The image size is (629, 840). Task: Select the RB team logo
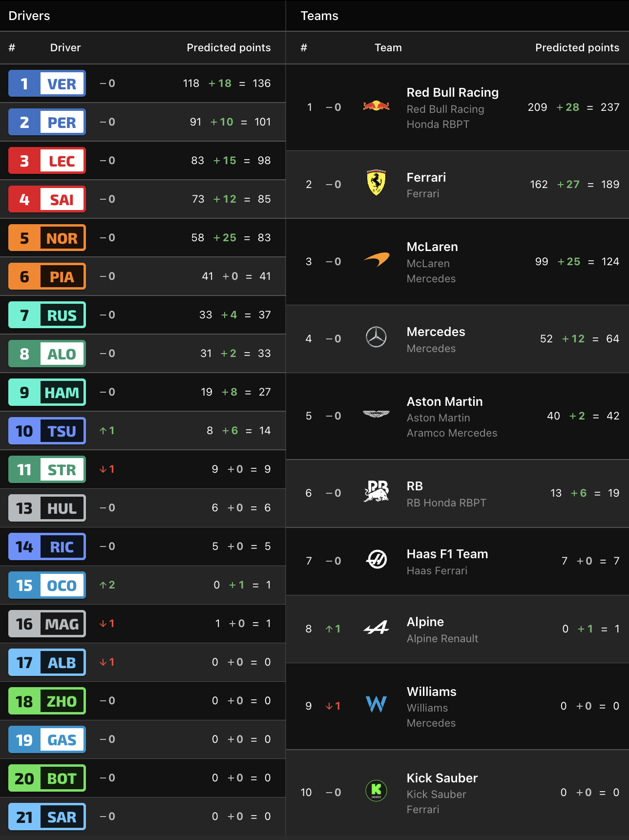coord(376,491)
